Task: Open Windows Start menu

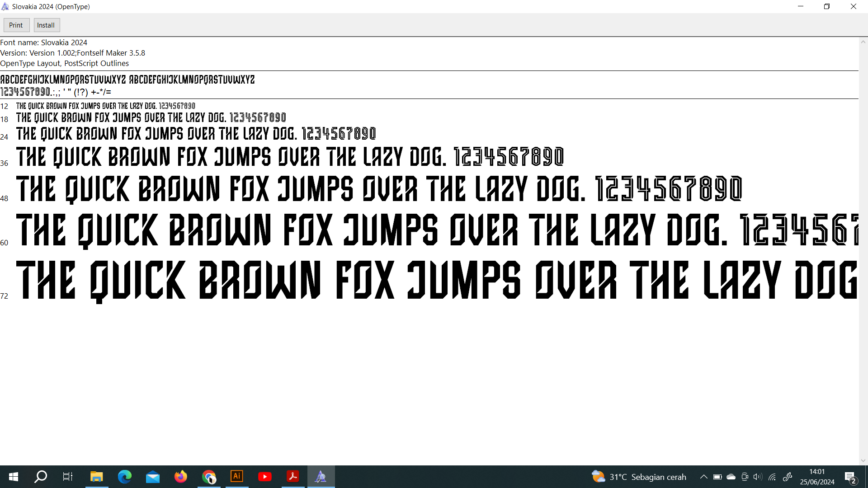Action: click(x=14, y=477)
